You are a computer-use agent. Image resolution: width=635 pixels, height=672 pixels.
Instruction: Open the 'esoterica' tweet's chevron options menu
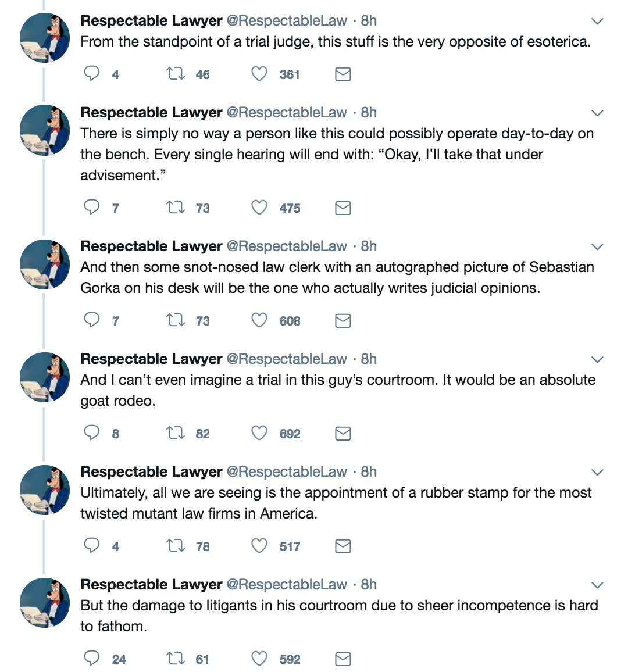[597, 21]
